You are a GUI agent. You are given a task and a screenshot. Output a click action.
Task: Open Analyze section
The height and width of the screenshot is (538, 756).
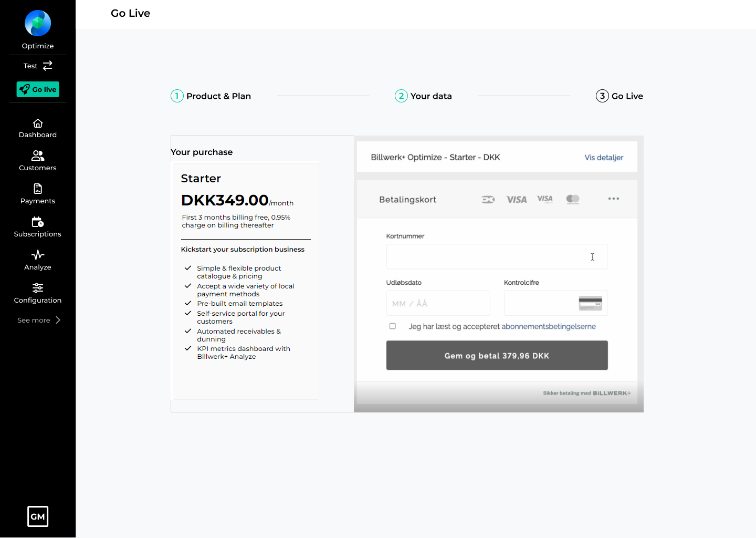point(38,261)
